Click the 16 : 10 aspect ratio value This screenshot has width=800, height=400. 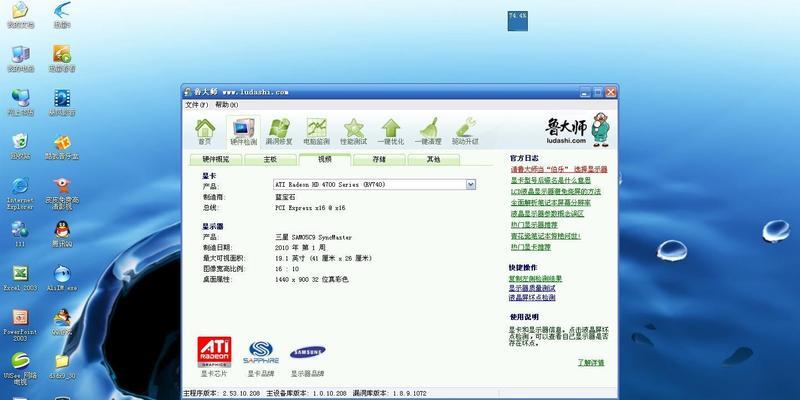coord(287,269)
